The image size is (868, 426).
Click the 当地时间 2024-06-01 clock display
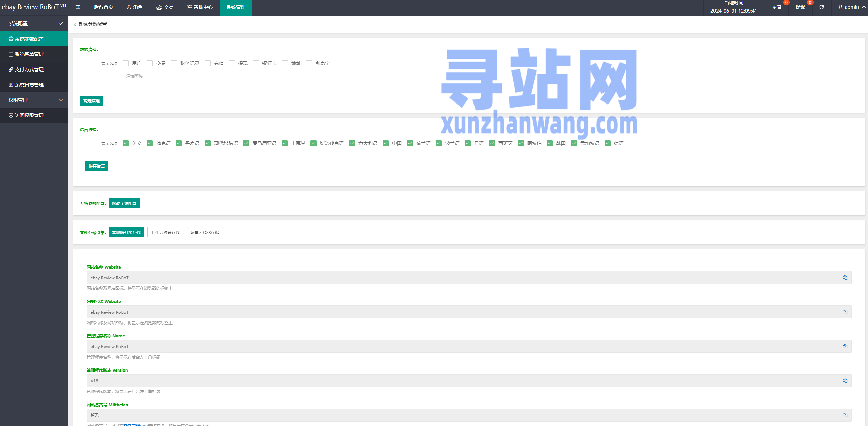click(734, 7)
